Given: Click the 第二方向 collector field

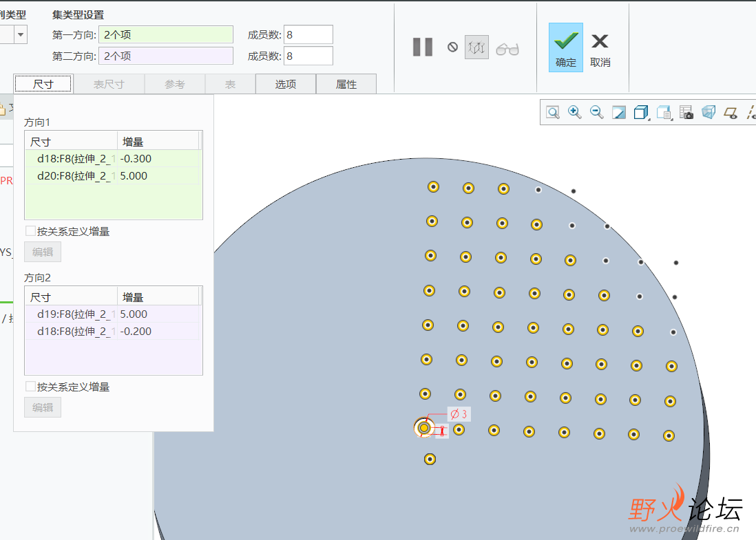Looking at the screenshot, I should pos(166,56).
